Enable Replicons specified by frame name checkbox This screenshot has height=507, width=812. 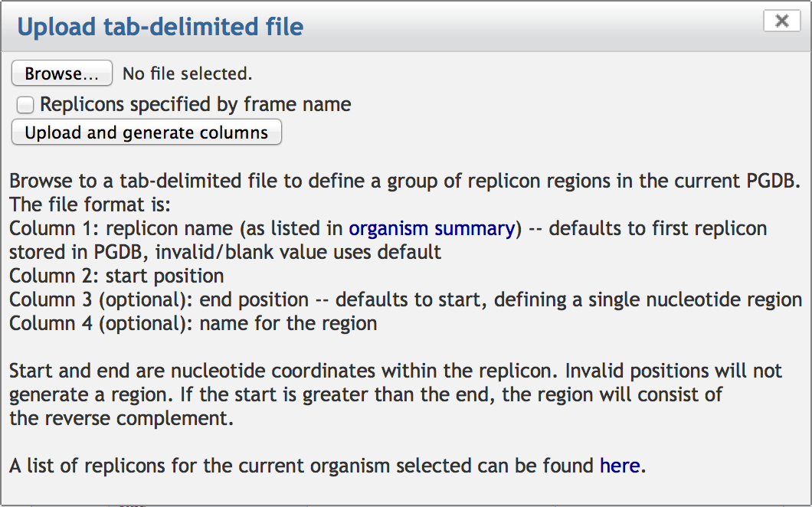point(25,105)
